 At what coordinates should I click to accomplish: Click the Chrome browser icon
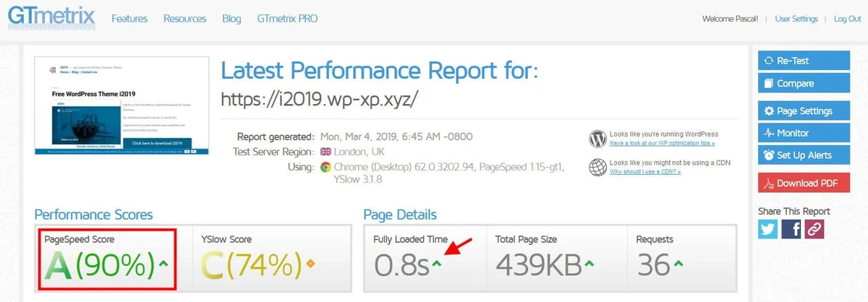coord(326,167)
